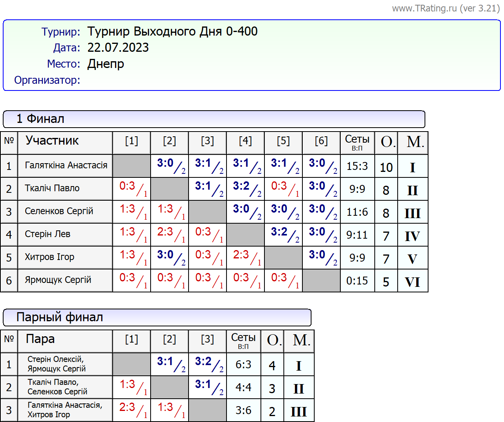Click the [6] column header in 1 Финал

(321, 141)
